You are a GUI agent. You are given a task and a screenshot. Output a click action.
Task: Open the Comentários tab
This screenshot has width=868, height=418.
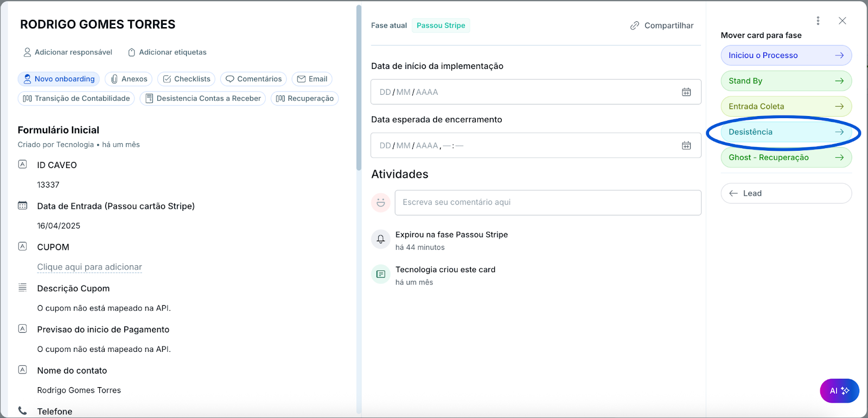click(254, 79)
